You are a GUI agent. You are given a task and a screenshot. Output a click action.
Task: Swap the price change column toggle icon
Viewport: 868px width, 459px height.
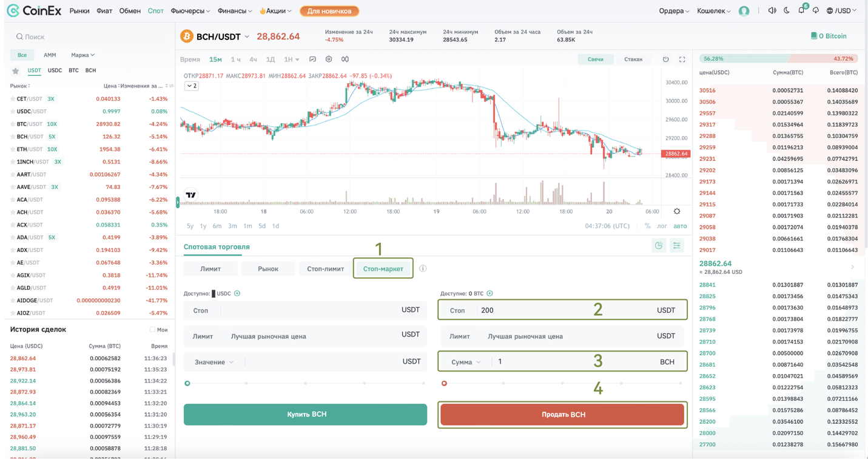point(171,86)
